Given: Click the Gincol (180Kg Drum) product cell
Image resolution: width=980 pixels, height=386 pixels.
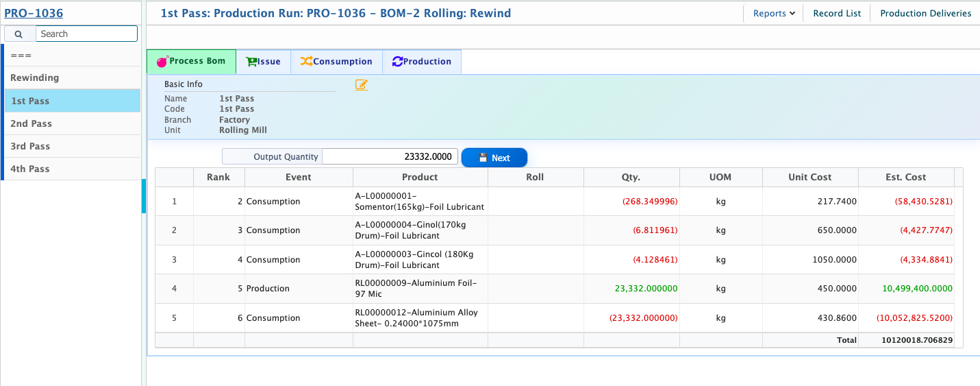Looking at the screenshot, I should (x=420, y=260).
